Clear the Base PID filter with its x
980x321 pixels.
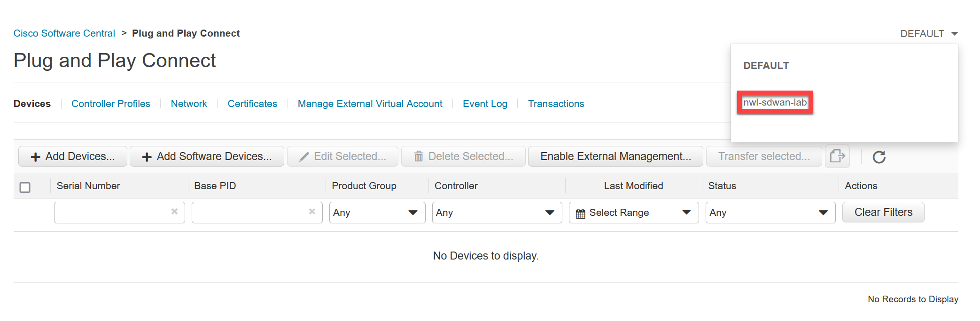[312, 212]
